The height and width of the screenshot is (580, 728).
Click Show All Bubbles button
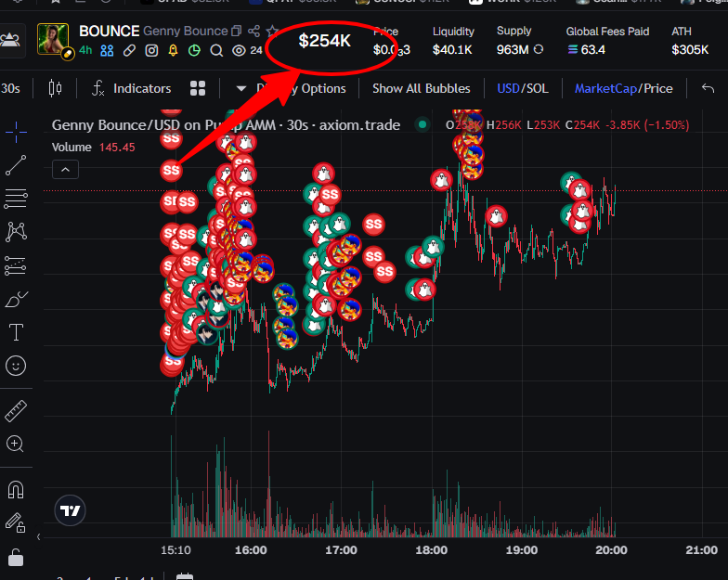tap(422, 88)
